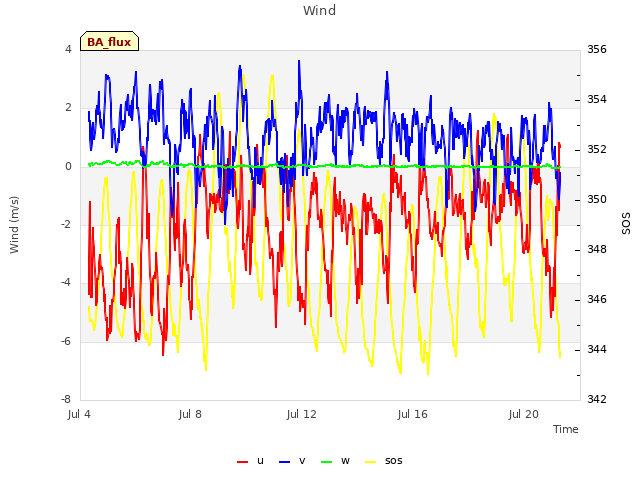Click the 356 value on SOS axis
Viewport: 640px width, 480px height.
tap(597, 49)
